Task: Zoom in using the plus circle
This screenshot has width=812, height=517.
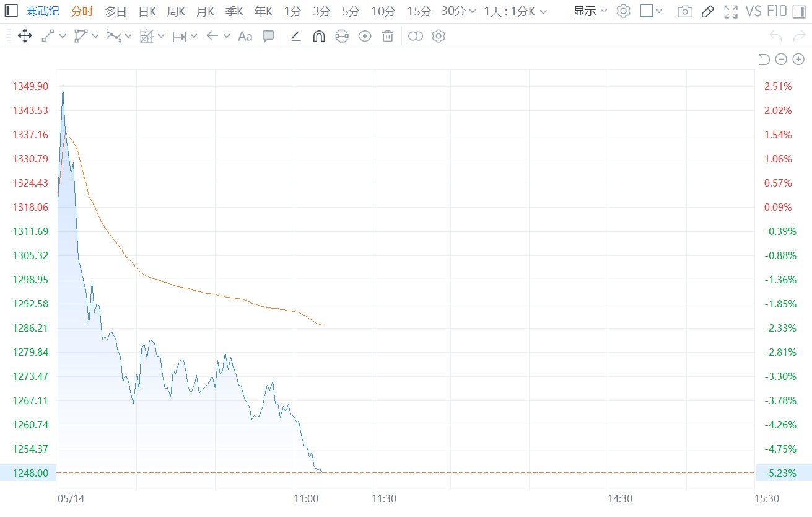Action: click(x=798, y=59)
